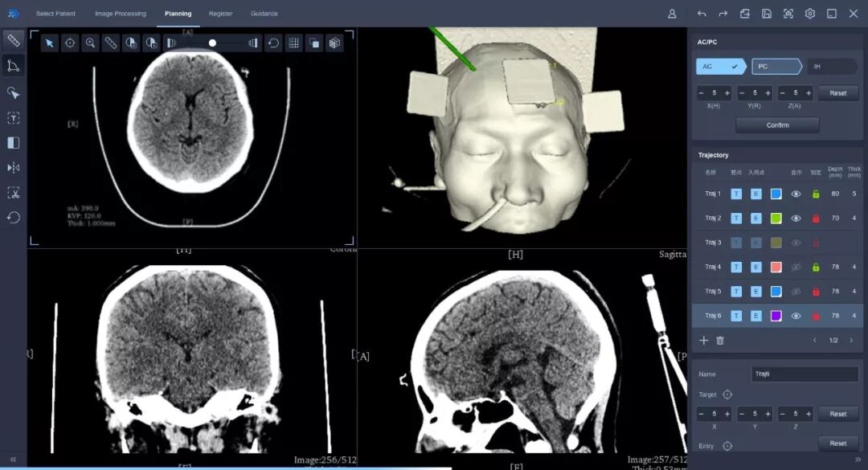Show Traj 5 using its crossed eye icon

[796, 291]
